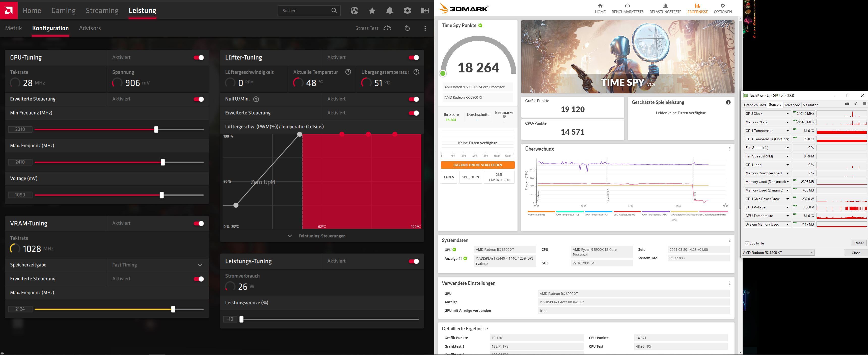
Task: Click the search magnifier icon in Radeon Software
Action: tap(334, 10)
